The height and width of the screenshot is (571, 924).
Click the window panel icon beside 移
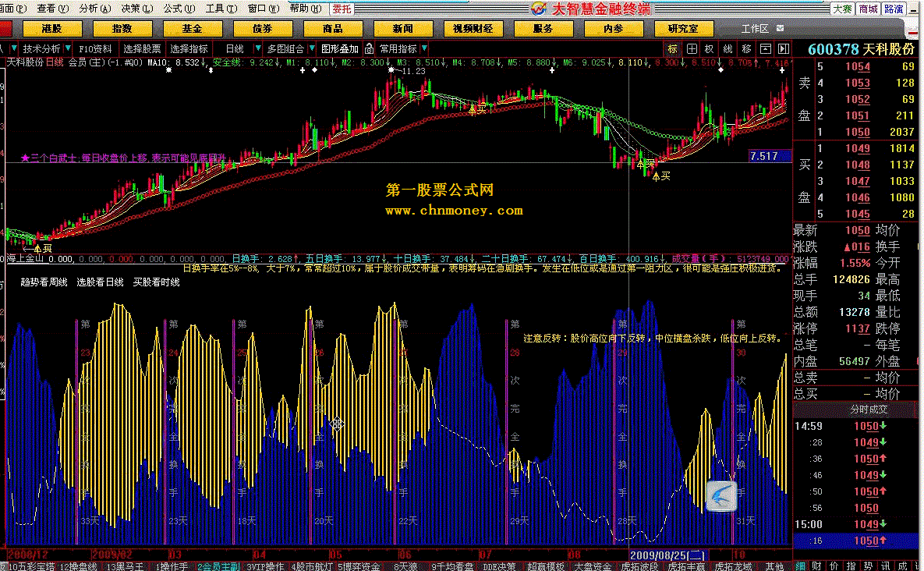point(765,49)
